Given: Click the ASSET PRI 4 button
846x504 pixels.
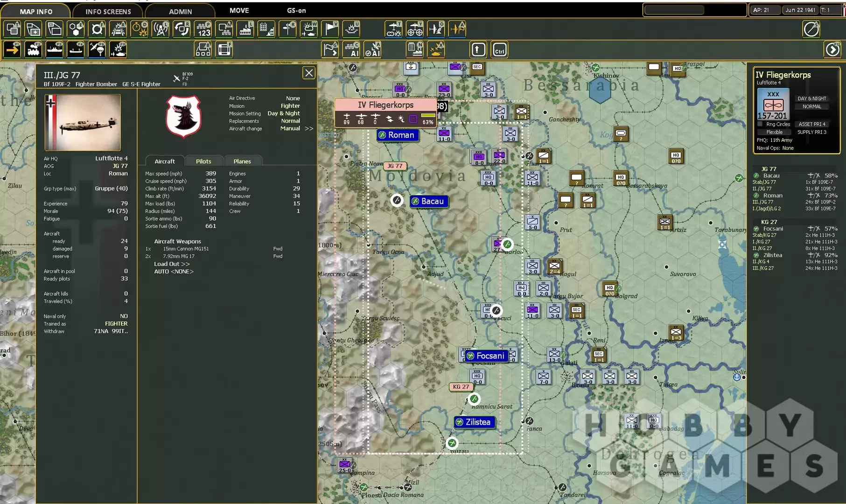Looking at the screenshot, I should 811,124.
